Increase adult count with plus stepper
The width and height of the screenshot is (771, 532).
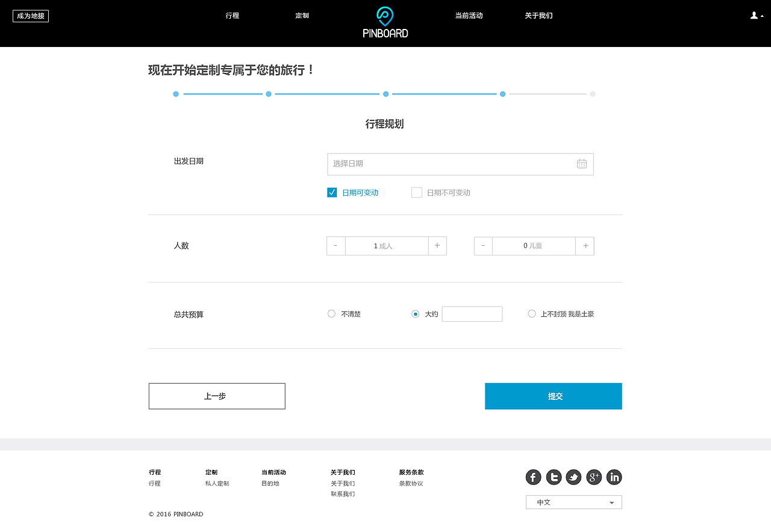tap(437, 246)
